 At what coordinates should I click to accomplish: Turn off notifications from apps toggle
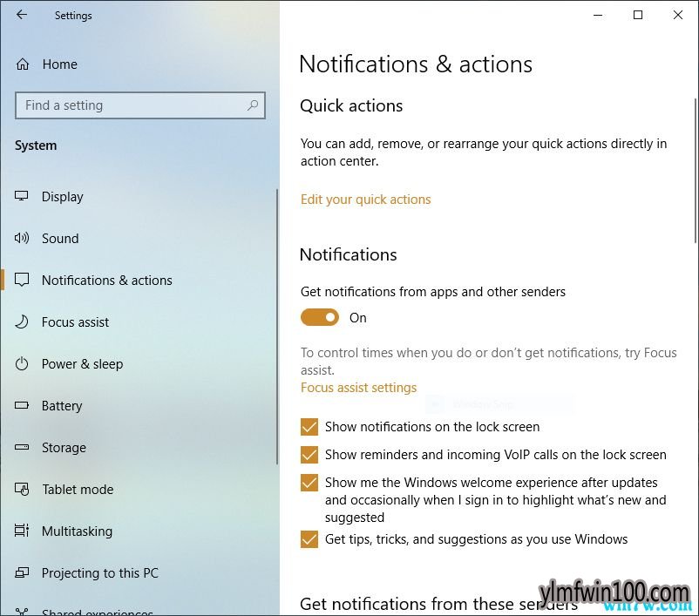pyautogui.click(x=320, y=317)
